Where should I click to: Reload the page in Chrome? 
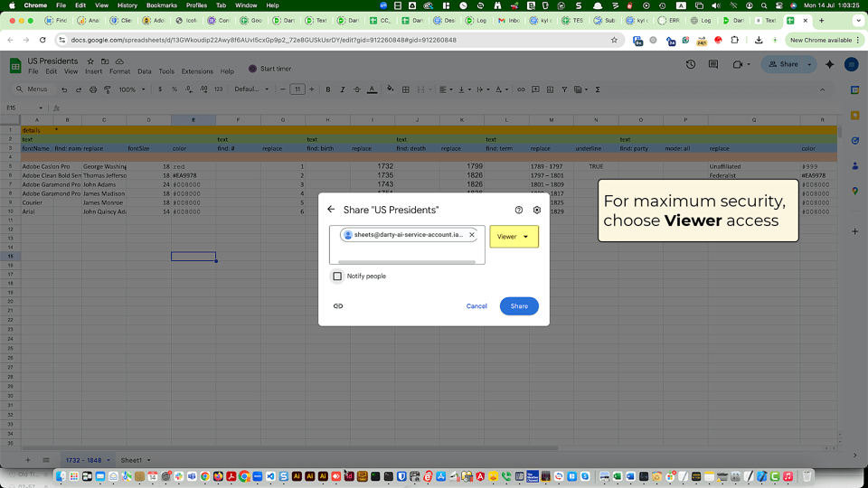click(42, 40)
